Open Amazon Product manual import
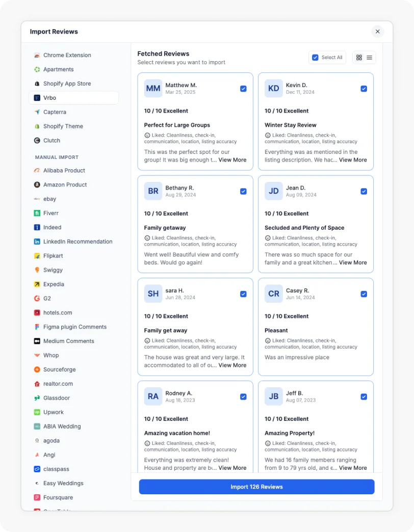This screenshot has width=414, height=532. tap(65, 184)
